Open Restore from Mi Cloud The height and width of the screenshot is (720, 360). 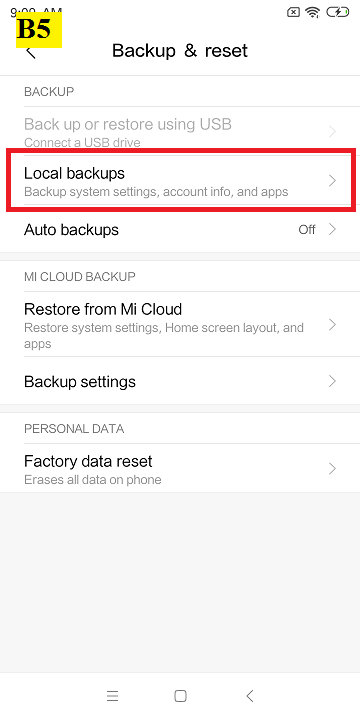(x=180, y=325)
